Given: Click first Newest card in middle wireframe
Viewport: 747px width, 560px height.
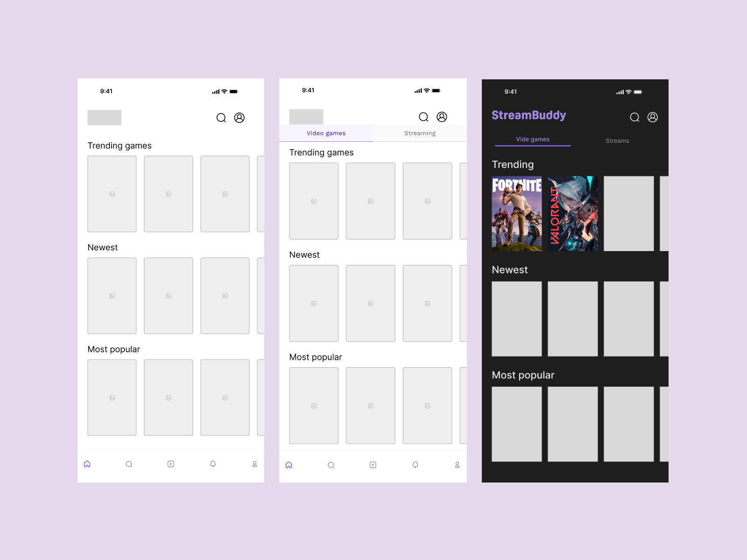Looking at the screenshot, I should pyautogui.click(x=314, y=303).
